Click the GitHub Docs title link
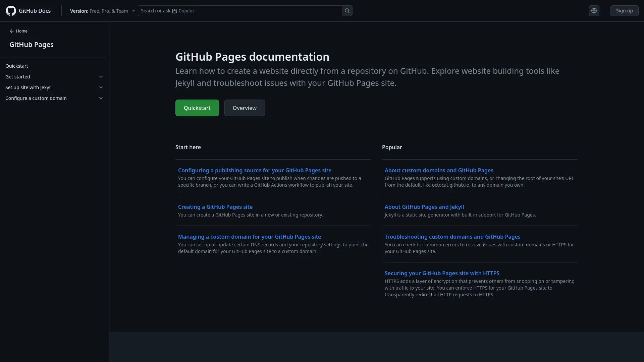The width and height of the screenshot is (644, 362). [x=35, y=11]
